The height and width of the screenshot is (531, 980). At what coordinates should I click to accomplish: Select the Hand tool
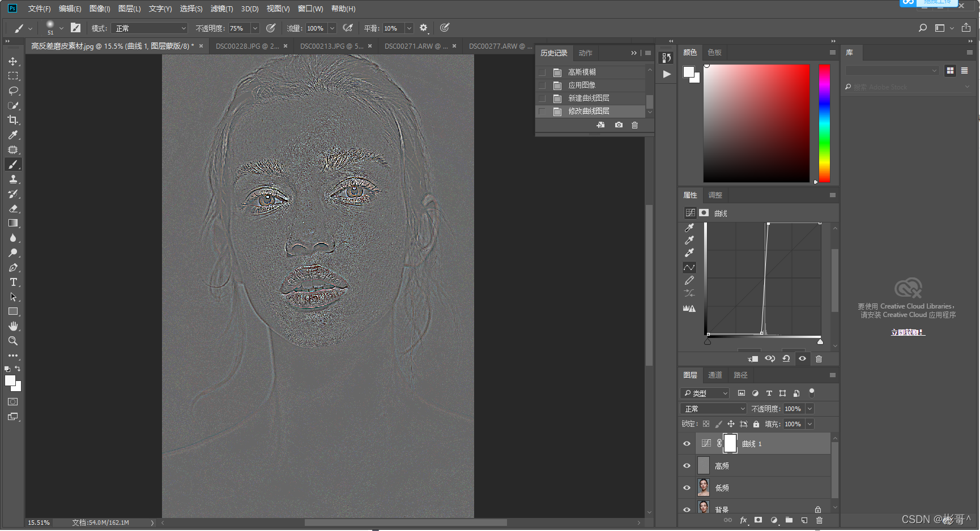click(13, 326)
